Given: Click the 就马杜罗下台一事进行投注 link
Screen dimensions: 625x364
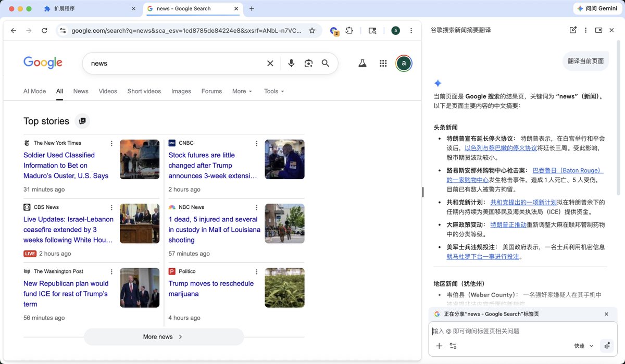Looking at the screenshot, I should 483,257.
